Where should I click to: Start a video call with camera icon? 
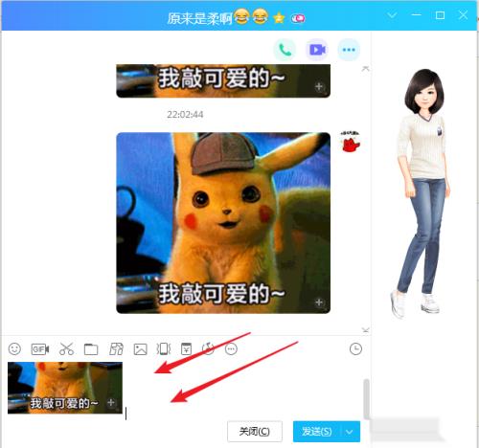(x=317, y=50)
